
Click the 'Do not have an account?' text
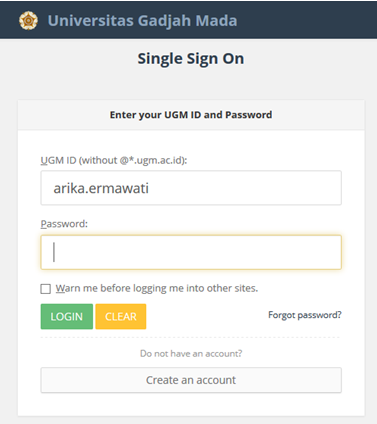pos(191,353)
